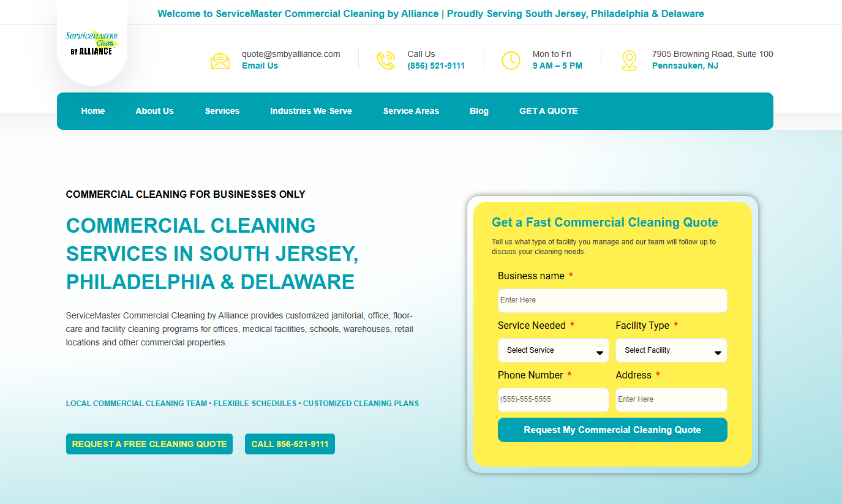This screenshot has width=842, height=504.
Task: Click the 9 AM – 5 PM hours text
Action: click(x=557, y=66)
